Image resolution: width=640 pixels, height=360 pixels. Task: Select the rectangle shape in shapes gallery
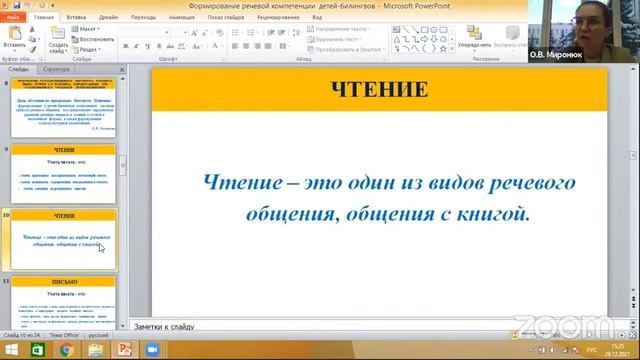(x=424, y=30)
